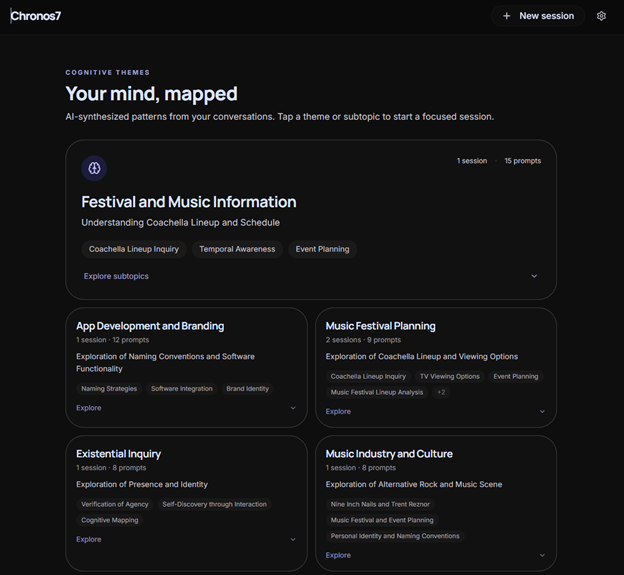The height and width of the screenshot is (575, 624).
Task: Click Explore under Music Industry and Culture
Action: 338,555
